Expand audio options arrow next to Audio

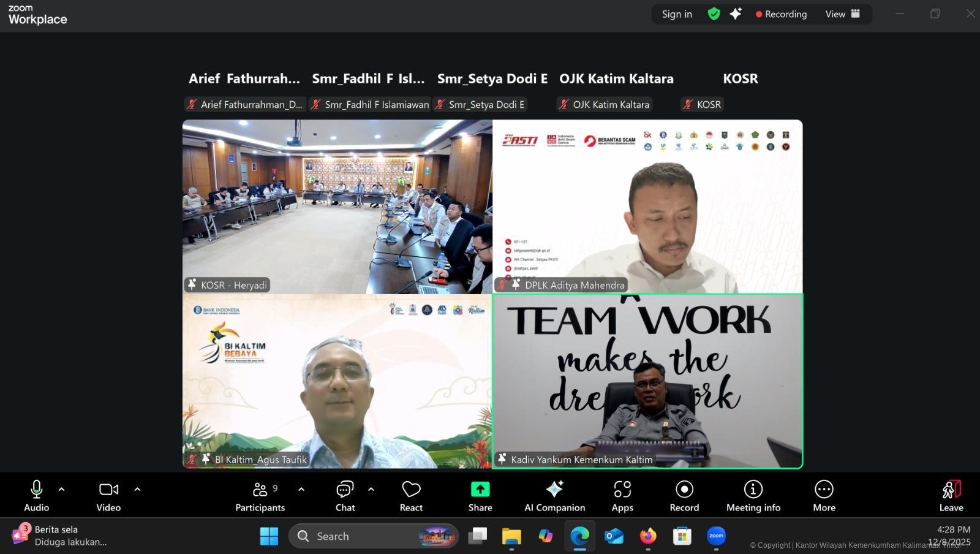coord(61,489)
